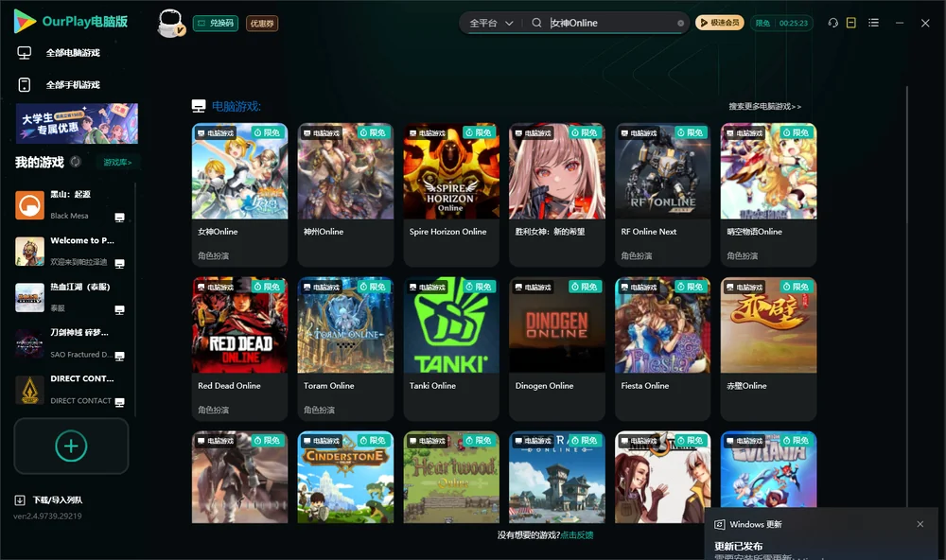Click the 点击反馈 feedback link
This screenshot has width=946, height=560.
577,534
